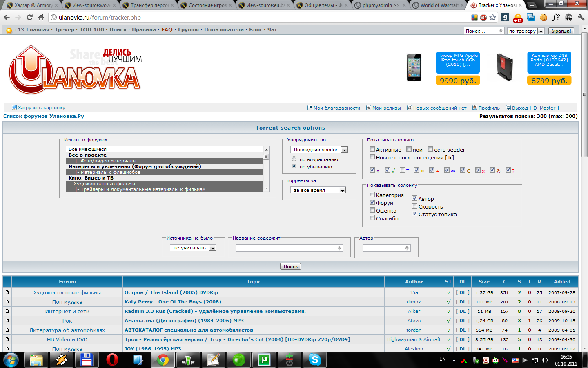Screen dimensions: 588x368
Task: Click DL link for Radmin 3.3 row
Action: tap(463, 311)
